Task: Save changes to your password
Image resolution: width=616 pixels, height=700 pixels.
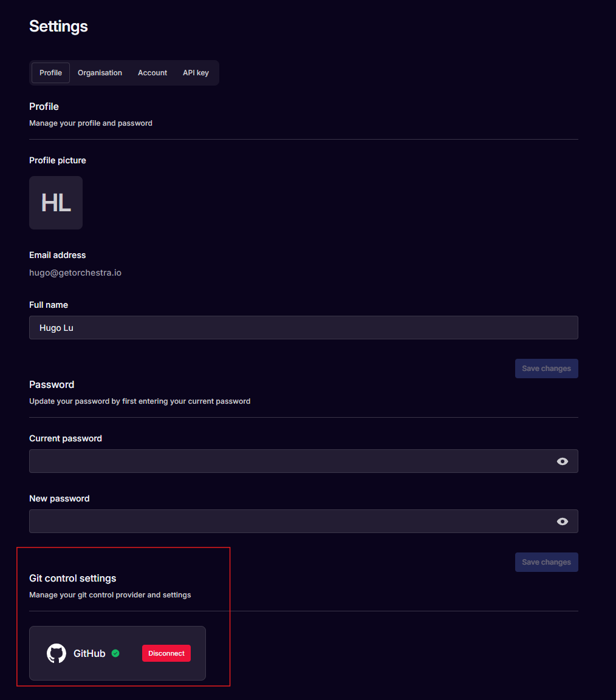Action: 546,562
